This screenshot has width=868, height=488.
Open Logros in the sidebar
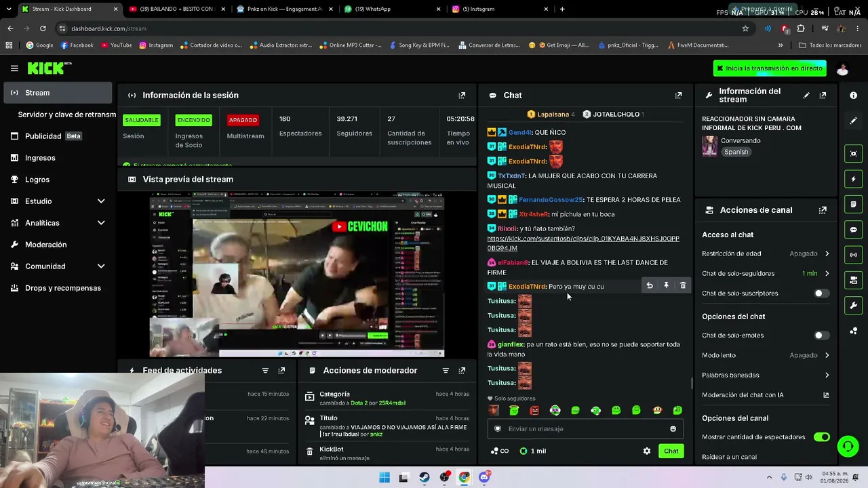click(58, 180)
